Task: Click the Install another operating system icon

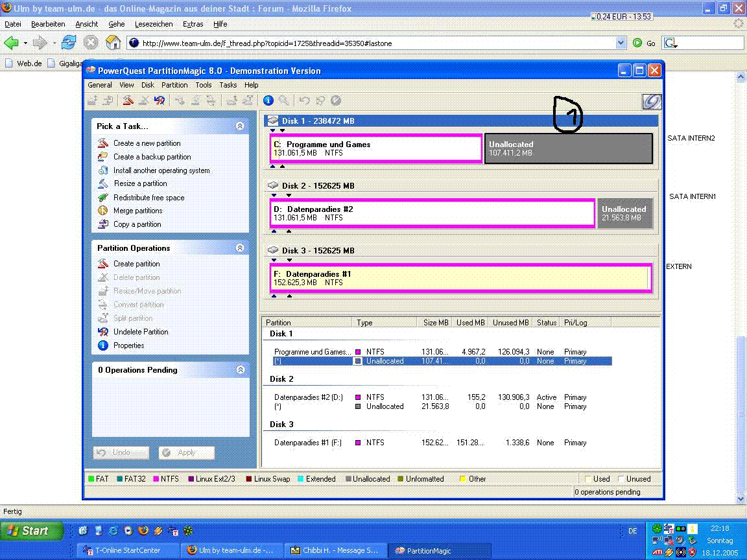Action: [x=103, y=170]
